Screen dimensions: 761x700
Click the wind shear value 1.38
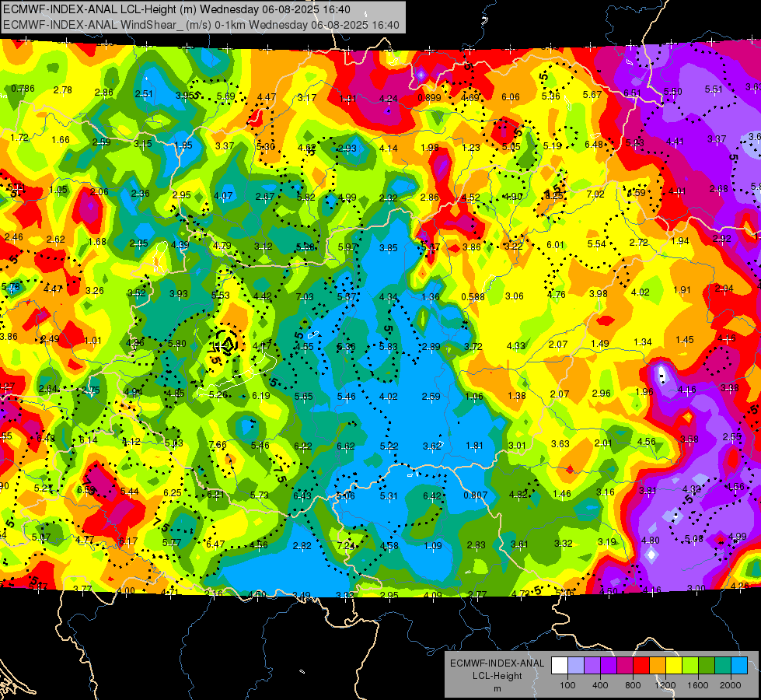click(x=517, y=395)
